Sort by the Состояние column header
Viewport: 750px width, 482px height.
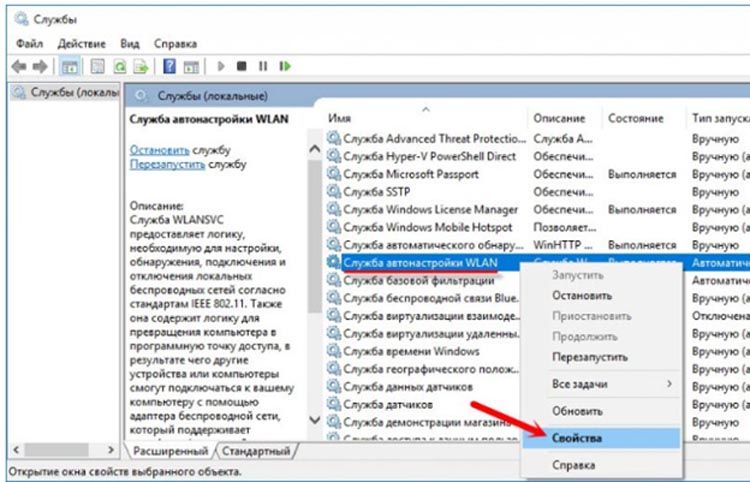(x=636, y=118)
